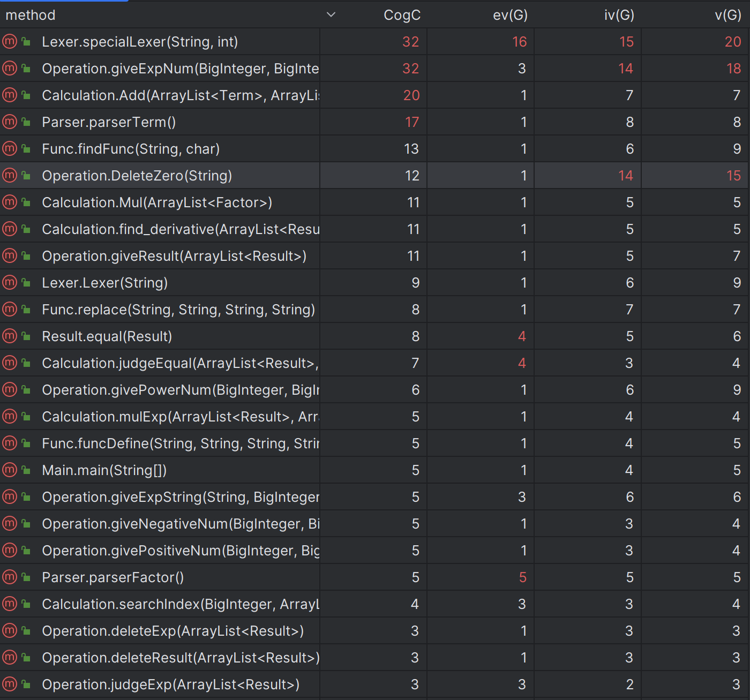The image size is (750, 700).
Task: Click method icon for Operation.judgeExp row
Action: pos(10,684)
